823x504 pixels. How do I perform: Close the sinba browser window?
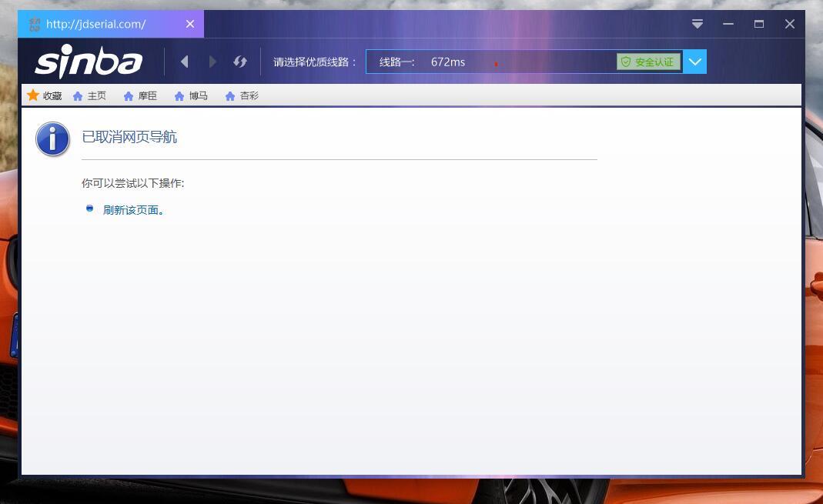pyautogui.click(x=790, y=24)
